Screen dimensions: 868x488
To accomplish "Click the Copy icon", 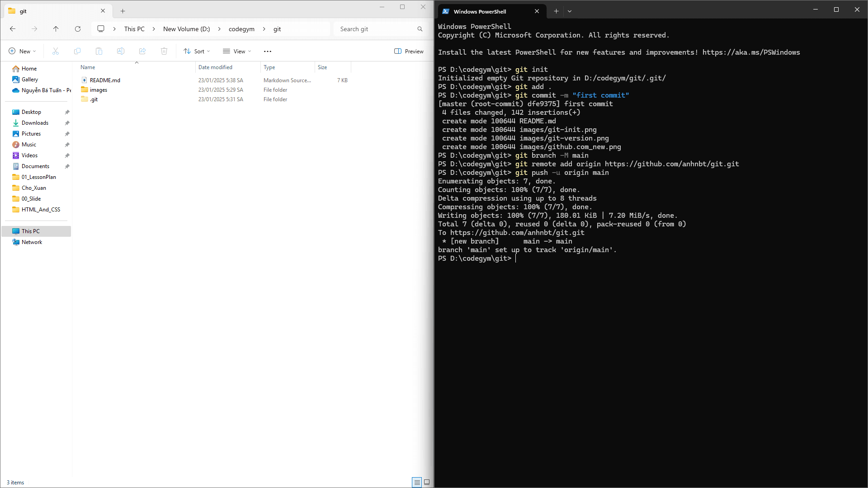I will [x=77, y=51].
